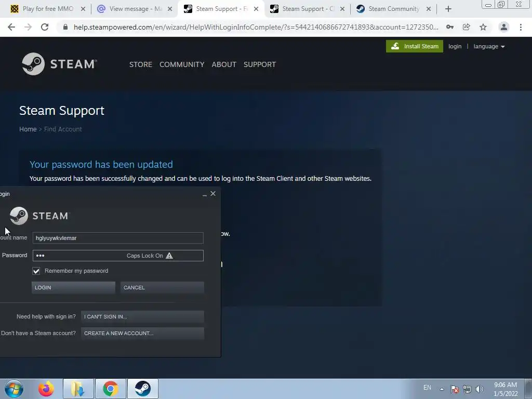Click 'Don't have a Steam account?' label
Viewport: 532px width, 399px height.
pyautogui.click(x=38, y=333)
